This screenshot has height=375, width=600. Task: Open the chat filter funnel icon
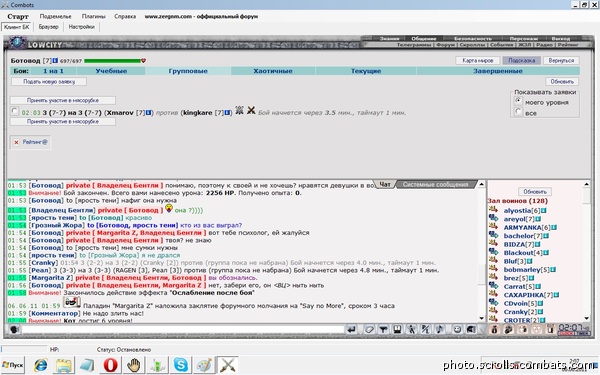(383, 329)
